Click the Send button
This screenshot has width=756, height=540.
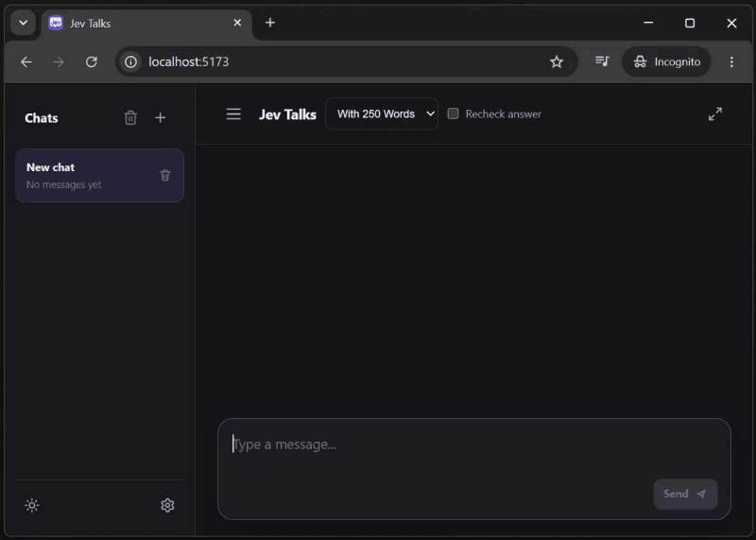(685, 494)
